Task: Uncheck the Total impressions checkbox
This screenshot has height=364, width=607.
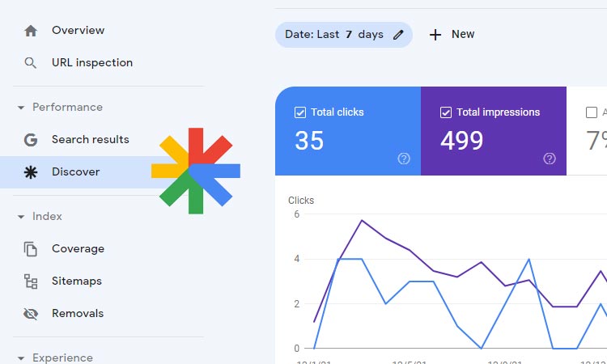Action: 446,112
